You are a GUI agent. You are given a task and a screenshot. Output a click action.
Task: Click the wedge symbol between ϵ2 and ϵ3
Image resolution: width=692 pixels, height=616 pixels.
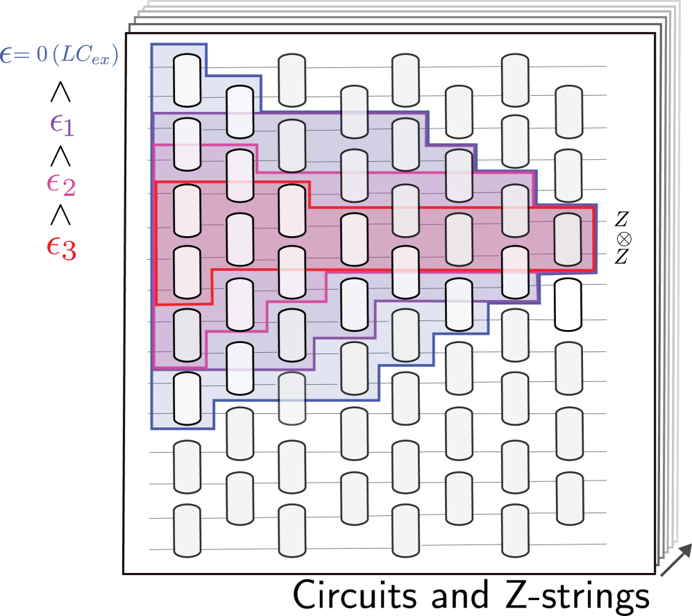[x=60, y=215]
